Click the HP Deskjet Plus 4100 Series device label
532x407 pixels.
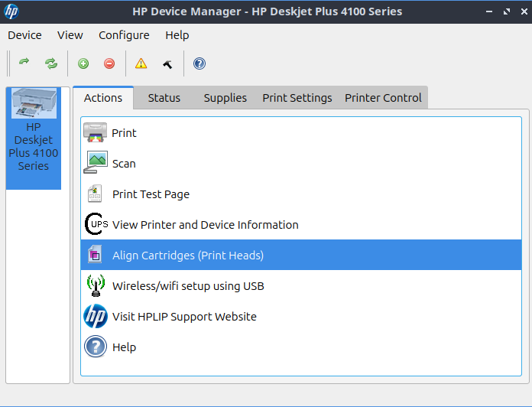tap(34, 146)
